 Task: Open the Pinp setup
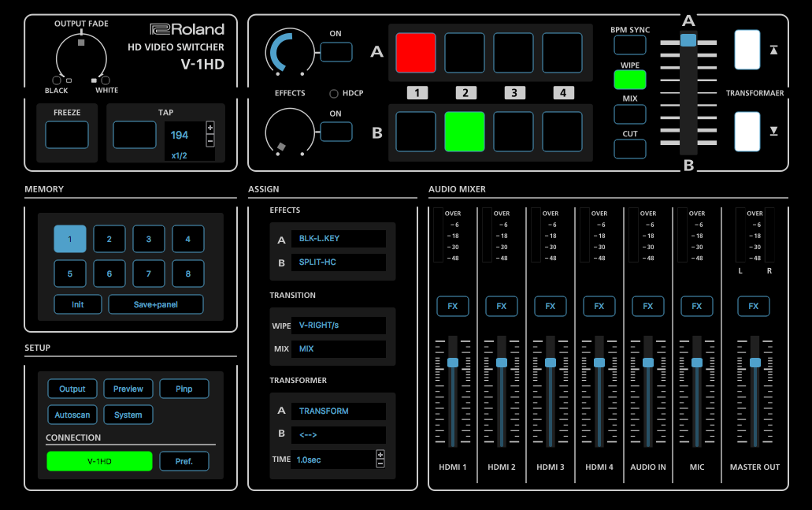pos(184,389)
